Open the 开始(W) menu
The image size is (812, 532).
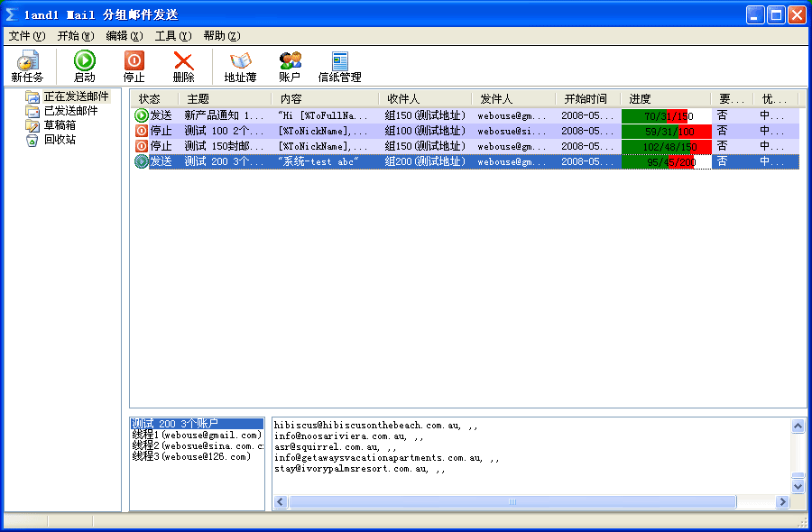tap(76, 36)
